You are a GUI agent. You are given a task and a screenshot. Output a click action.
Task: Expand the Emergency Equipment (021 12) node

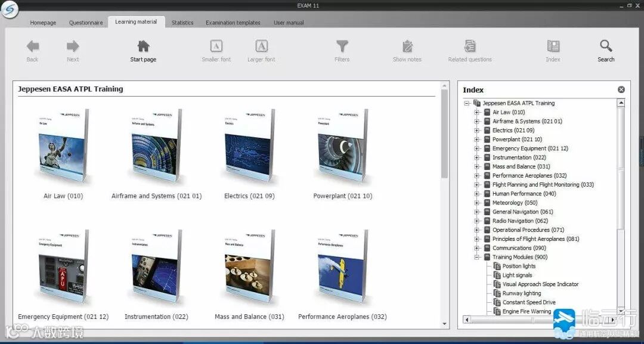coord(477,148)
